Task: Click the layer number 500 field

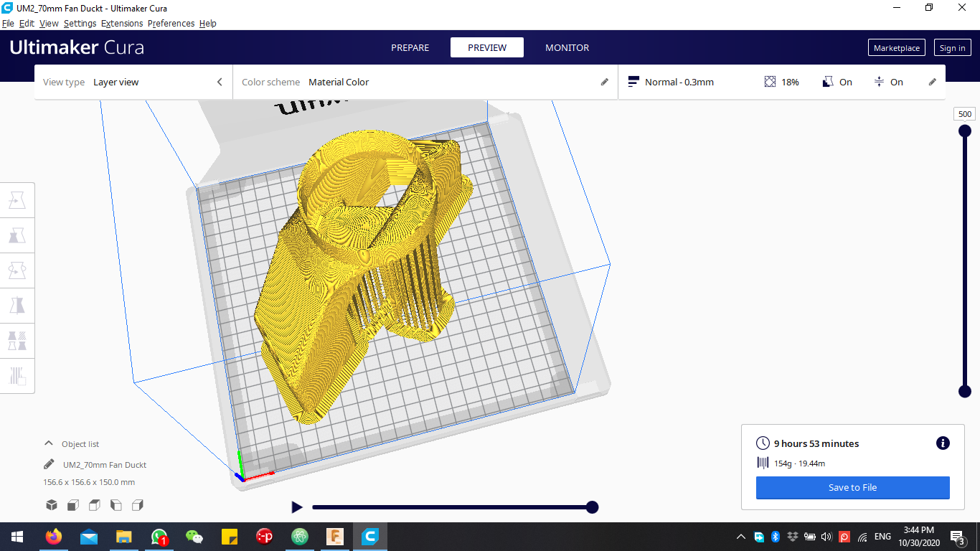Action: (x=965, y=114)
